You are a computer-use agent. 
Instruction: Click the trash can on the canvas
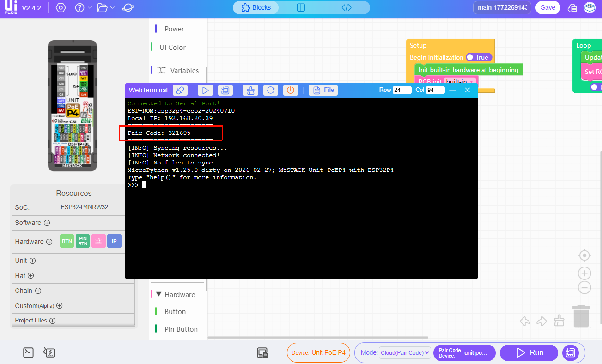(x=581, y=316)
